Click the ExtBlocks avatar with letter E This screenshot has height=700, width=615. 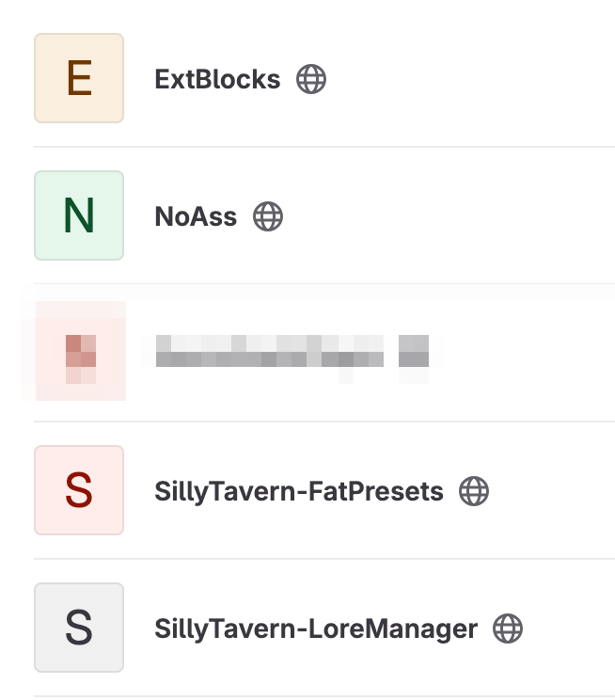[x=79, y=78]
